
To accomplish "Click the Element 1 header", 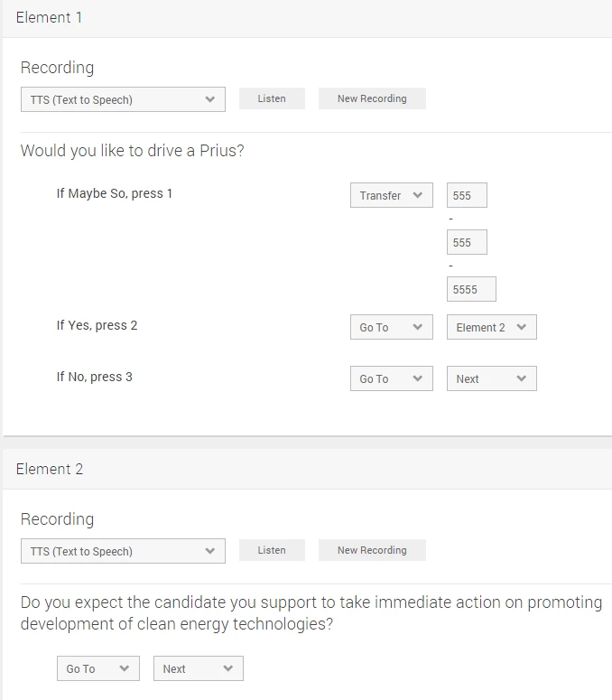I will click(50, 18).
